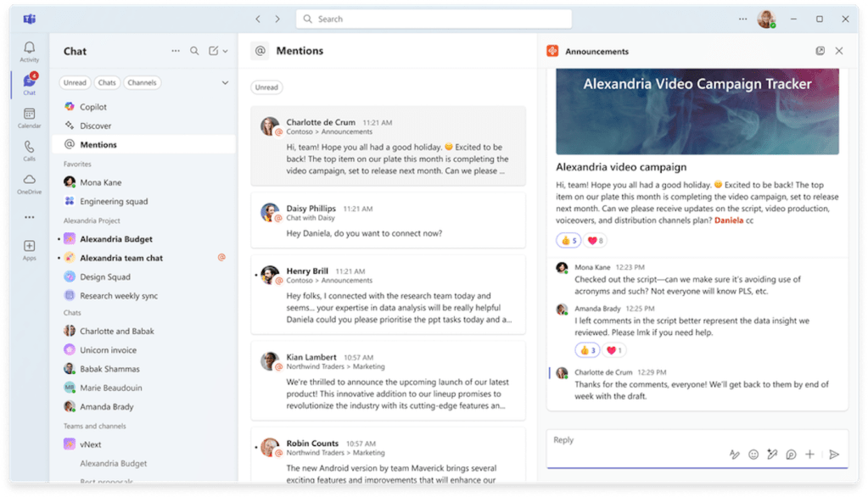Click the Search input field

click(433, 19)
